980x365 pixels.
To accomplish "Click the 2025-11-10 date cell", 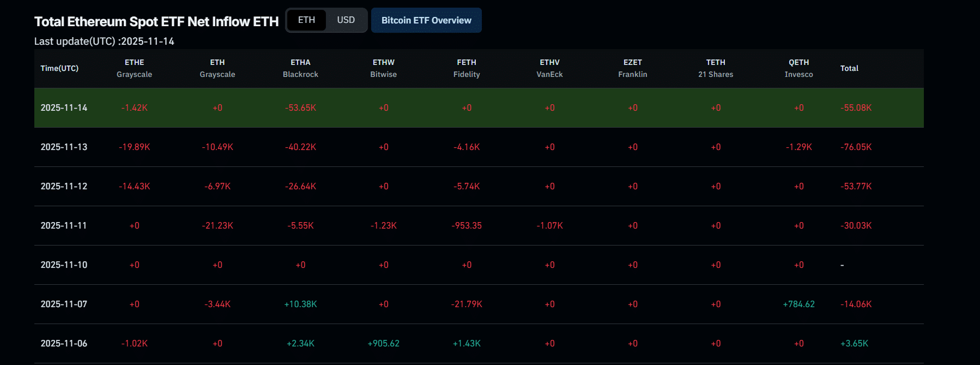I will pyautogui.click(x=64, y=265).
